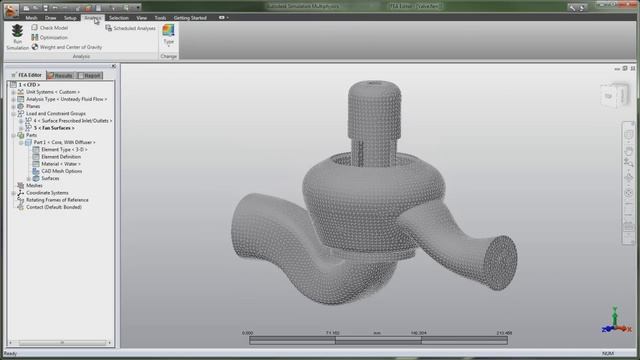640x360 pixels.
Task: Click Rotating Frames of Reference icon
Action: (x=20, y=200)
